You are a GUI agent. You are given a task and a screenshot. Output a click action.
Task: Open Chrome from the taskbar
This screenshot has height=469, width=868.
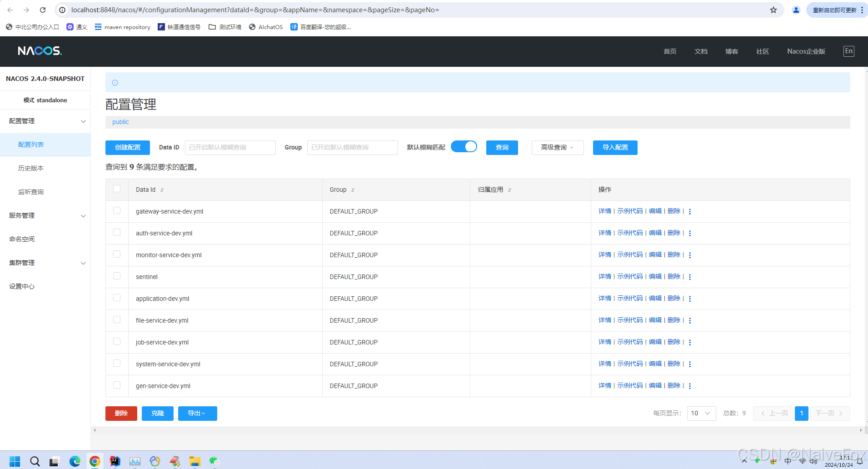click(94, 461)
